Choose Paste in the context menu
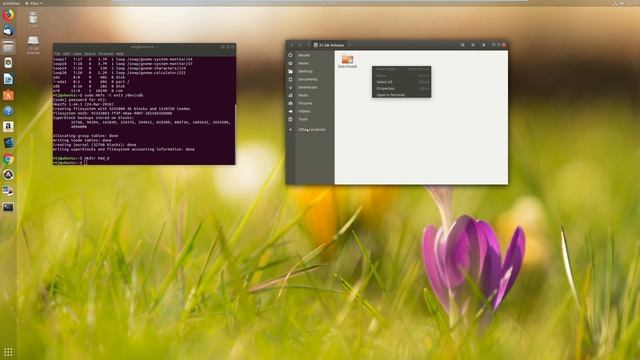Viewport: 640px width, 360px height. pyautogui.click(x=402, y=76)
